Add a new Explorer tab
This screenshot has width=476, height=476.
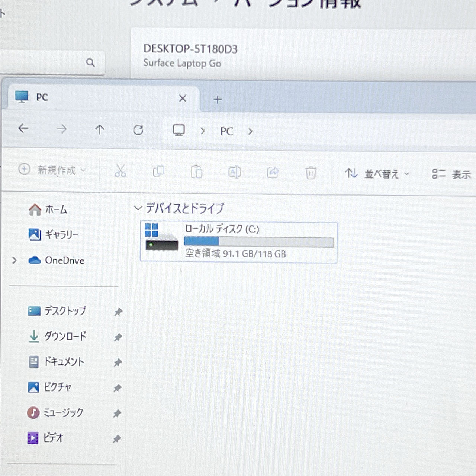[x=218, y=100]
